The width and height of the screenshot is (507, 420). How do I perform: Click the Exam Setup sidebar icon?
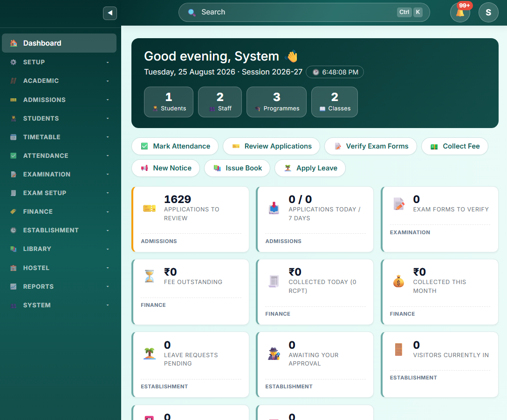[x=13, y=193]
